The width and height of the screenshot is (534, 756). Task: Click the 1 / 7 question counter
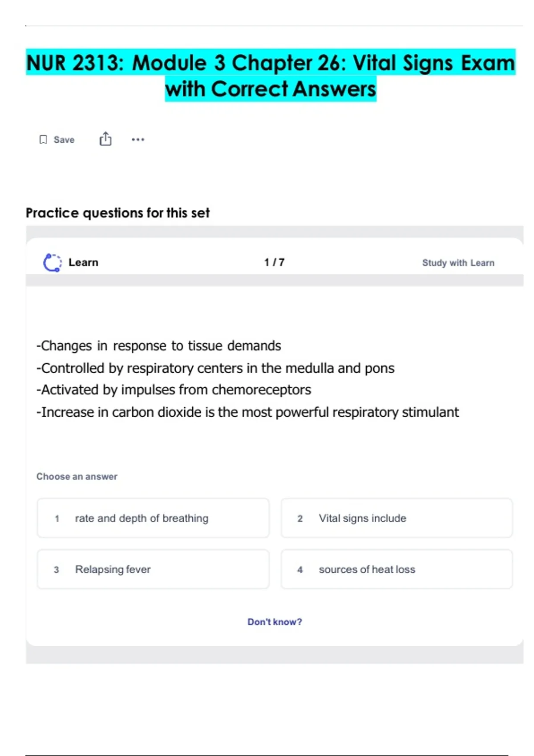click(x=274, y=262)
